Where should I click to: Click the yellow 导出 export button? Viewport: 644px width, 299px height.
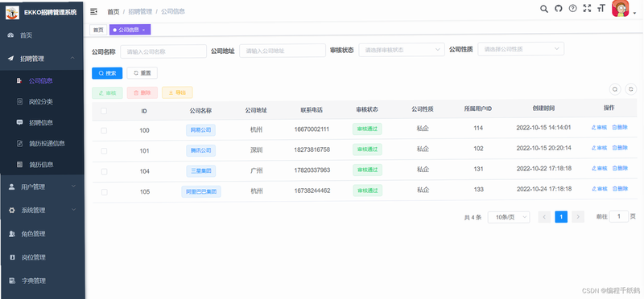[x=177, y=92]
